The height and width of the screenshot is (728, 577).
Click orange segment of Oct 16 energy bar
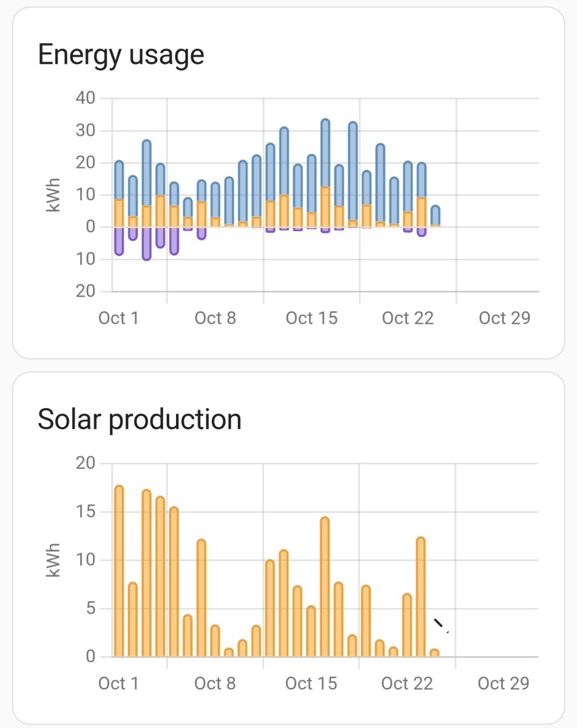pos(325,207)
